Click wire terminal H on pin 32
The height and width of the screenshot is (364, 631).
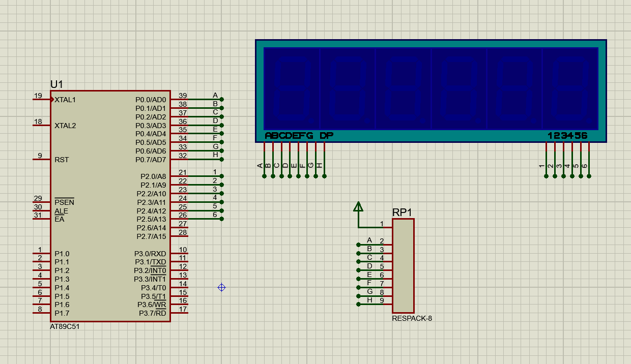(x=222, y=159)
